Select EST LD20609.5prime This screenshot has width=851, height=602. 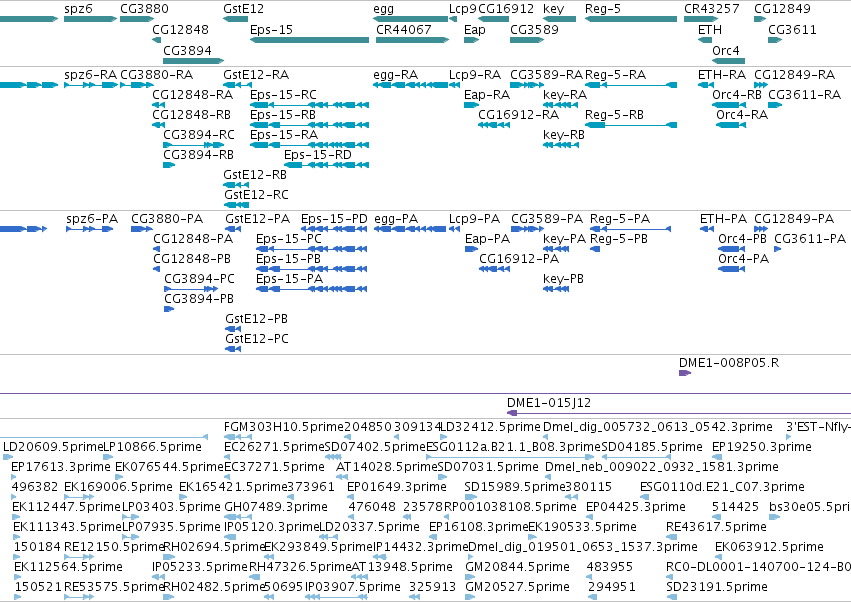point(53,447)
